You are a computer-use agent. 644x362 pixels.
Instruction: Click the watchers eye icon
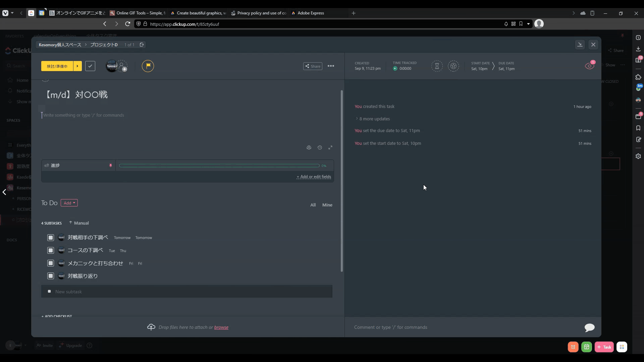(x=589, y=66)
